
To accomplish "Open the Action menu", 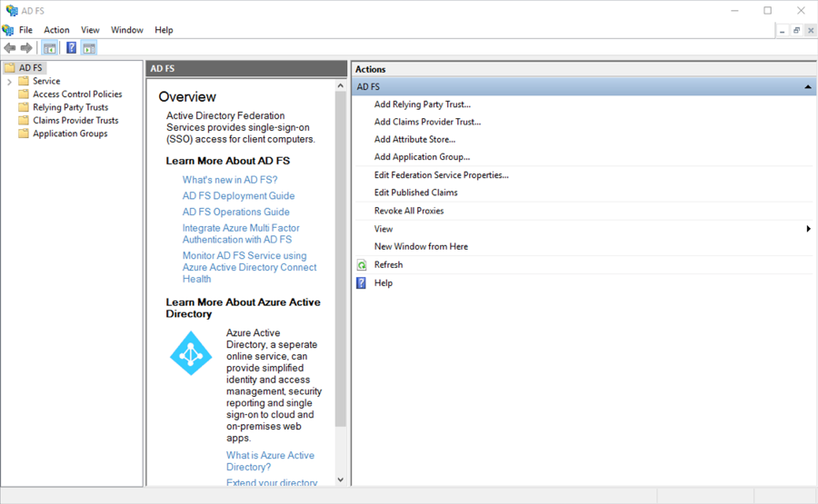I will point(56,30).
